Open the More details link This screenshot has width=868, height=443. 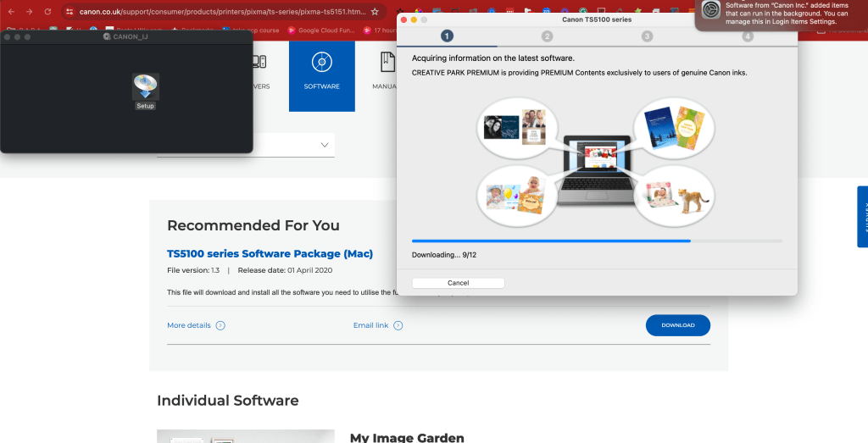click(x=196, y=325)
